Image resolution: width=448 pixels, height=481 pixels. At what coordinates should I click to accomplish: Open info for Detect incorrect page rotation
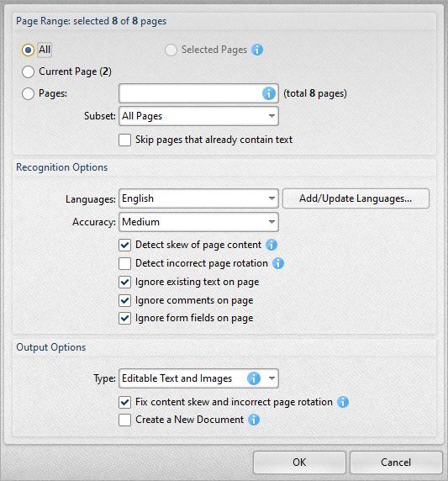pyautogui.click(x=278, y=263)
